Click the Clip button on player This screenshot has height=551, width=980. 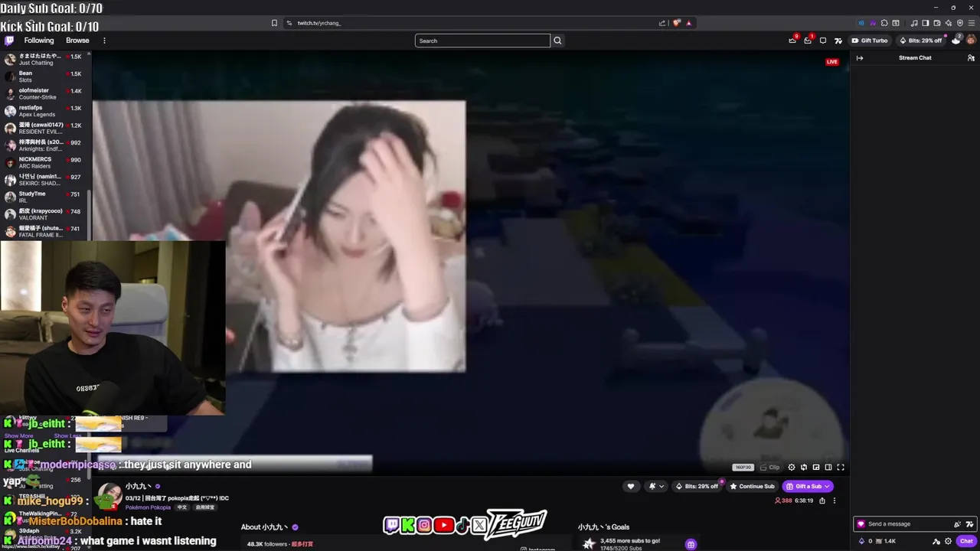tap(769, 468)
